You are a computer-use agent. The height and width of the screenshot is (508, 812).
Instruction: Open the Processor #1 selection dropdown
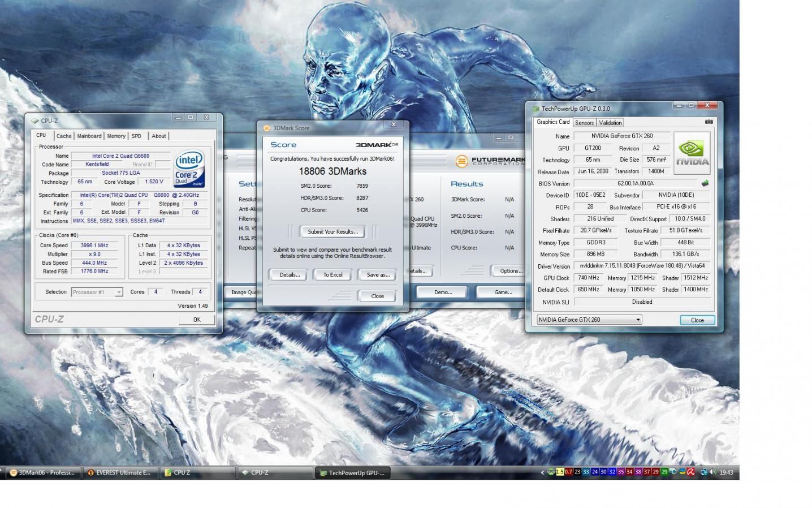(97, 292)
